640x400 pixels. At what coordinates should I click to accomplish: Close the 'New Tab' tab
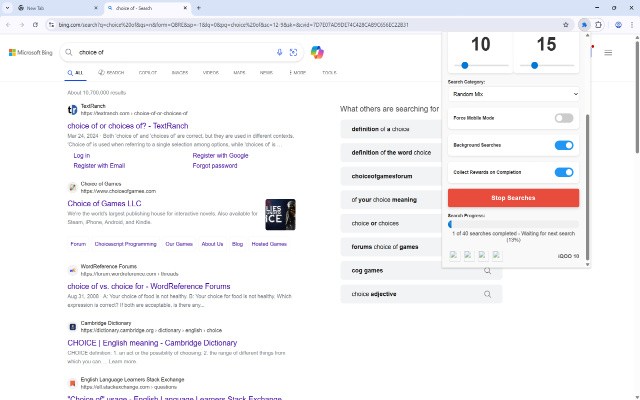(96, 8)
